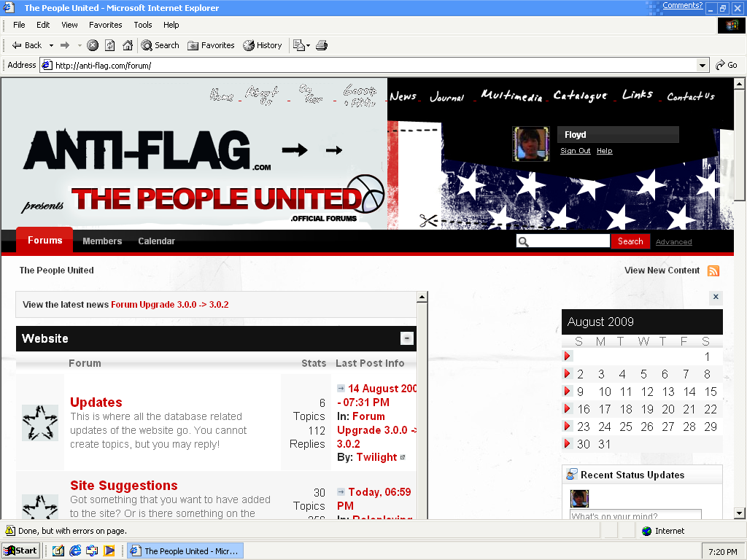
Task: Open the Address bar dropdown list
Action: (x=703, y=65)
